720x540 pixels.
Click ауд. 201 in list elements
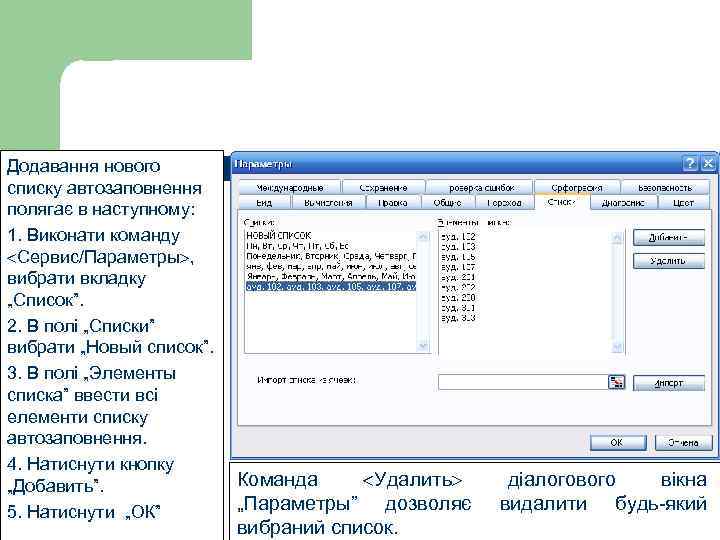pyautogui.click(x=458, y=277)
